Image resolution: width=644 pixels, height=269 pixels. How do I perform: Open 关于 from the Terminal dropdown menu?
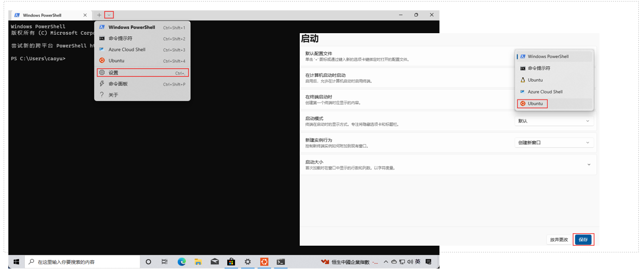tap(142, 95)
